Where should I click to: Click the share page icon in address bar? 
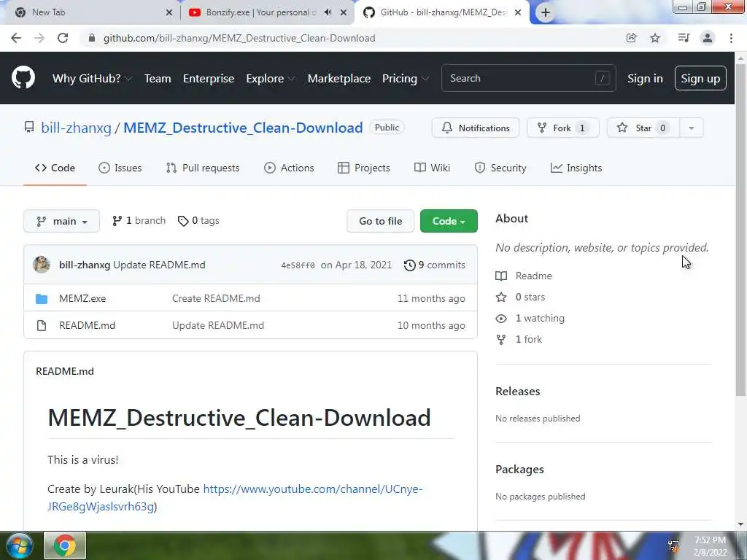pyautogui.click(x=631, y=38)
